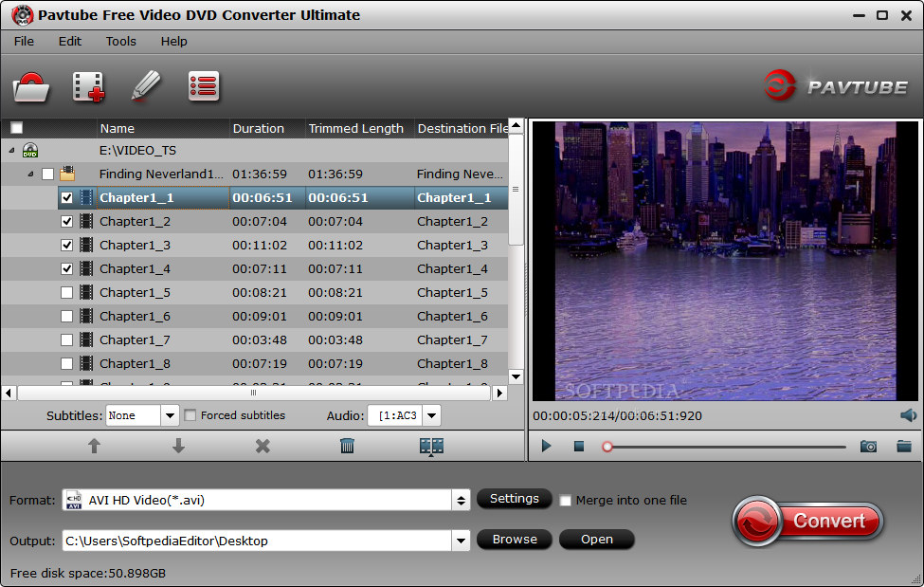The width and height of the screenshot is (924, 587).
Task: Click film strip icon for Chapter1_2
Action: (86, 221)
